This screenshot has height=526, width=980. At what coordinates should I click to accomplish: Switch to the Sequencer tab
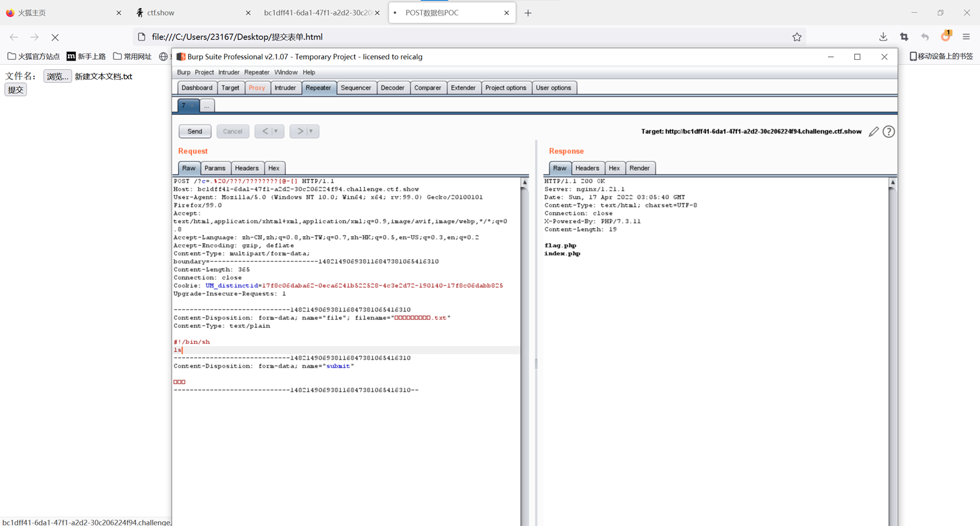[x=356, y=88]
